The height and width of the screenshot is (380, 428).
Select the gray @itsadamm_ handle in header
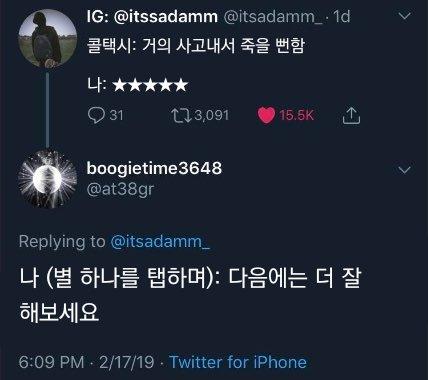(273, 17)
